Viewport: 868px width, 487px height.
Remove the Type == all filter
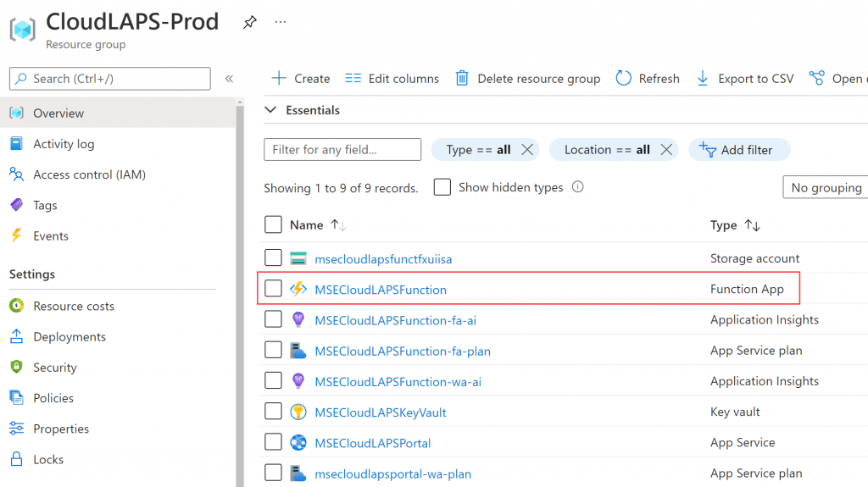pyautogui.click(x=527, y=149)
